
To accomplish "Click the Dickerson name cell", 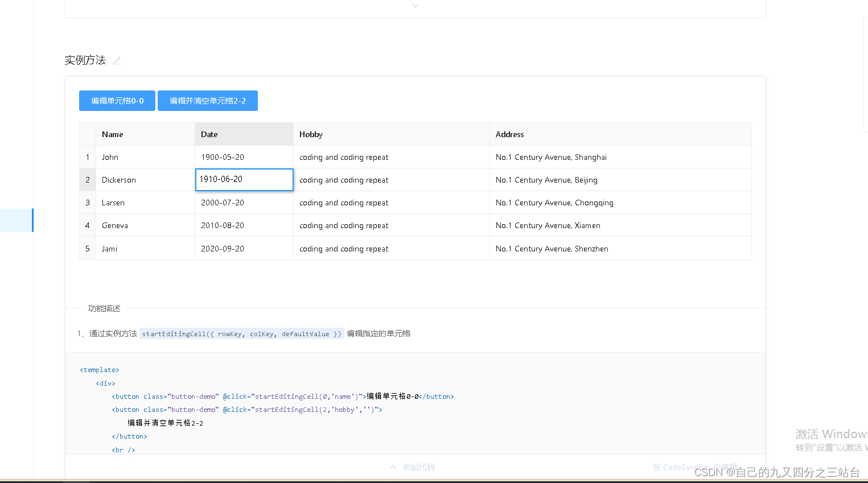I will tap(145, 180).
